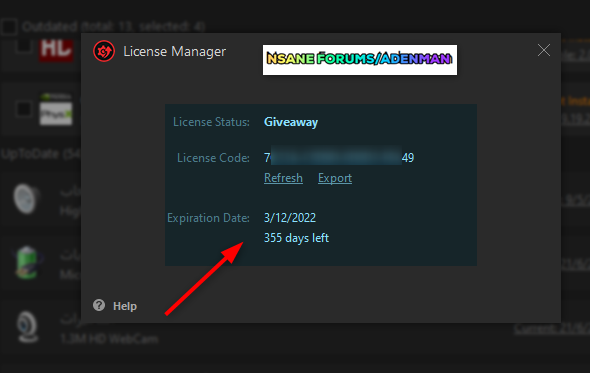Click the 355 days left text
Image resolution: width=590 pixels, height=373 pixels.
tap(296, 238)
